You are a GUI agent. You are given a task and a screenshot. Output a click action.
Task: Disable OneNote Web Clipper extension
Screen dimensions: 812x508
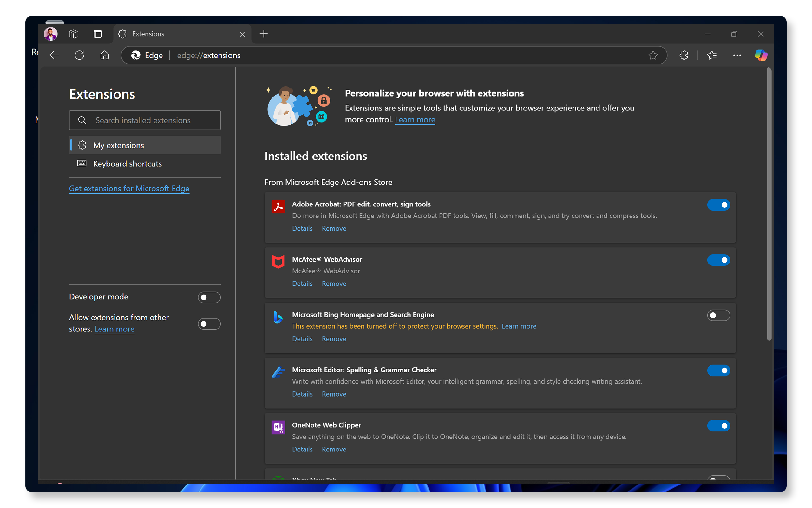pyautogui.click(x=718, y=426)
